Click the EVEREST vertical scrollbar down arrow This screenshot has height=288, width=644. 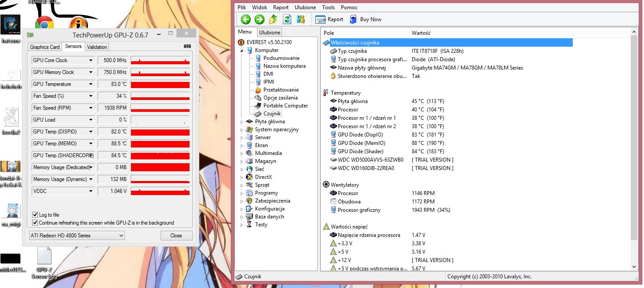coord(634,266)
